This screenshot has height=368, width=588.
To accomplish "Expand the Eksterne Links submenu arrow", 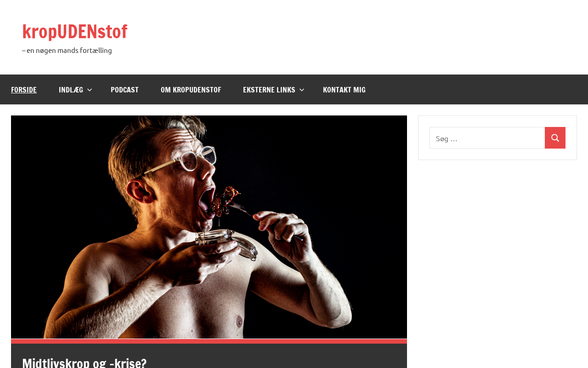I will coord(302,90).
